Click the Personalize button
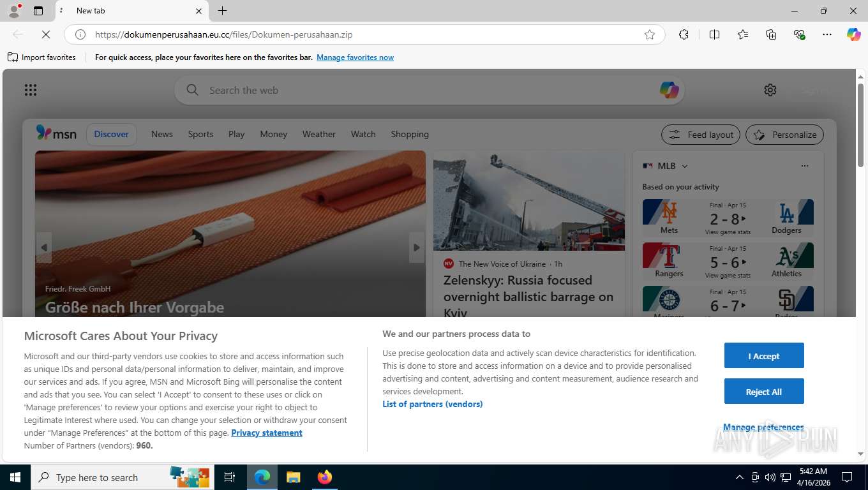The height and width of the screenshot is (490, 868). (785, 135)
